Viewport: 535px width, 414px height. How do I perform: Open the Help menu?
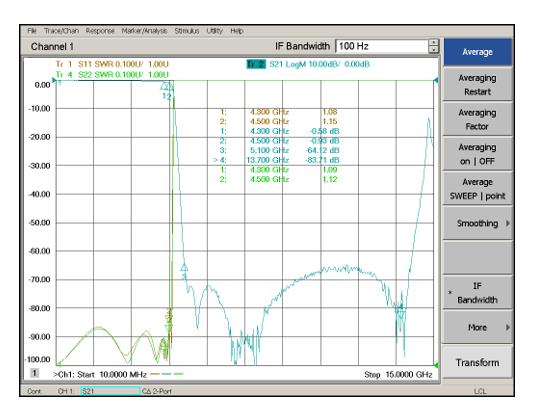(237, 31)
